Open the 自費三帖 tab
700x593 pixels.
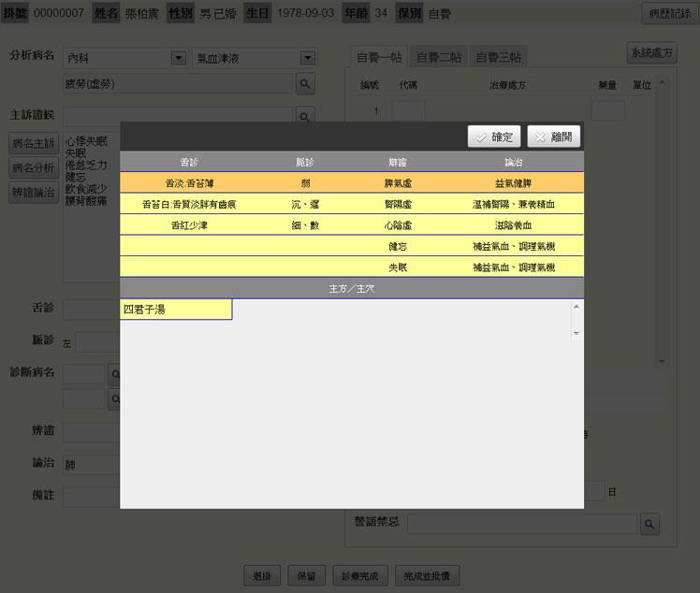(x=498, y=57)
